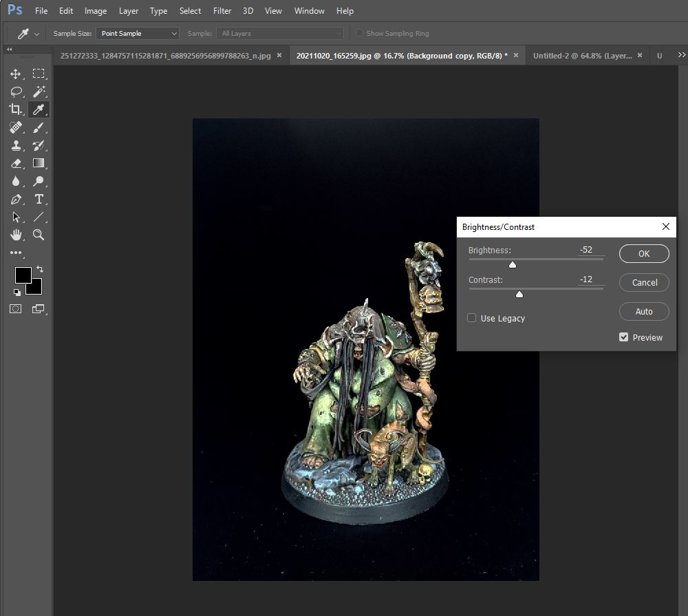Enable the Use Legacy checkbox

tap(472, 318)
